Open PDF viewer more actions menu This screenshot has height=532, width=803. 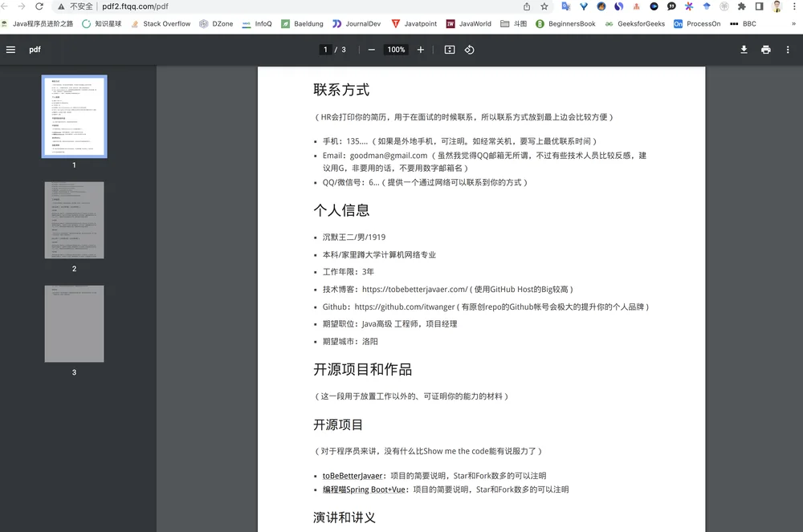(x=788, y=50)
